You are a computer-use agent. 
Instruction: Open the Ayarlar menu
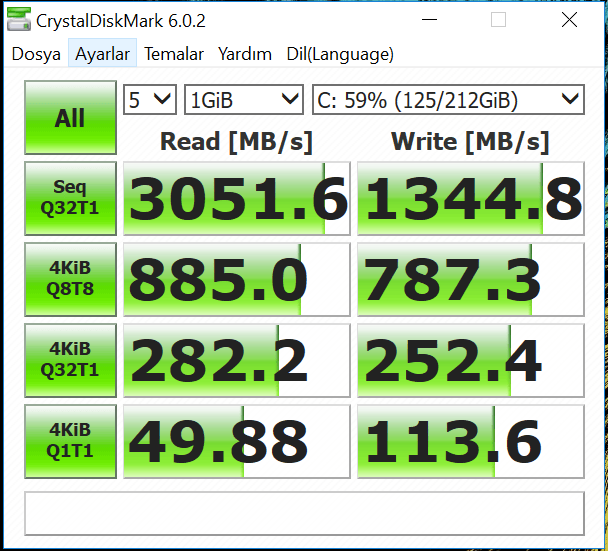[103, 54]
